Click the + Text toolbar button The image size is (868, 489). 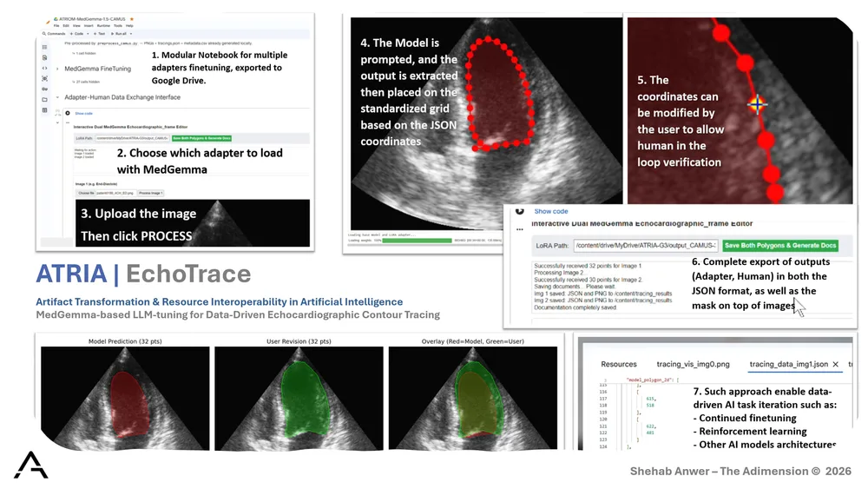[100, 34]
